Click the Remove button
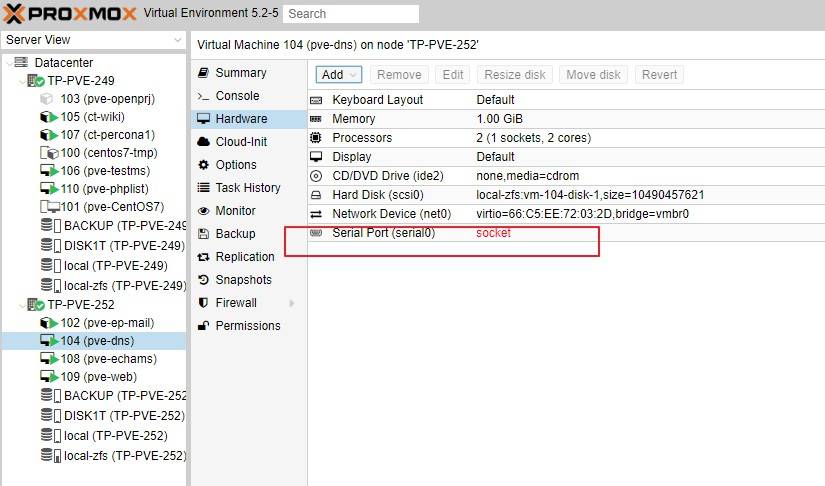This screenshot has height=486, width=825. tap(399, 75)
